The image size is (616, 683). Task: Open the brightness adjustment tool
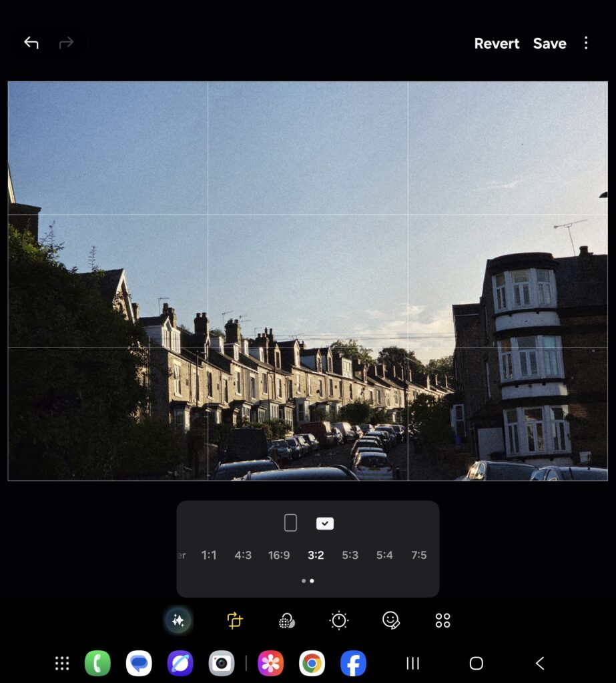tap(338, 620)
